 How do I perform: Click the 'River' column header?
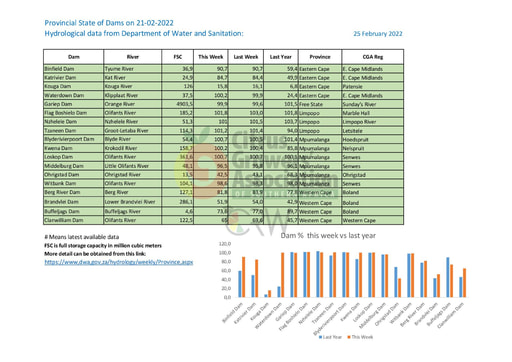(133, 57)
